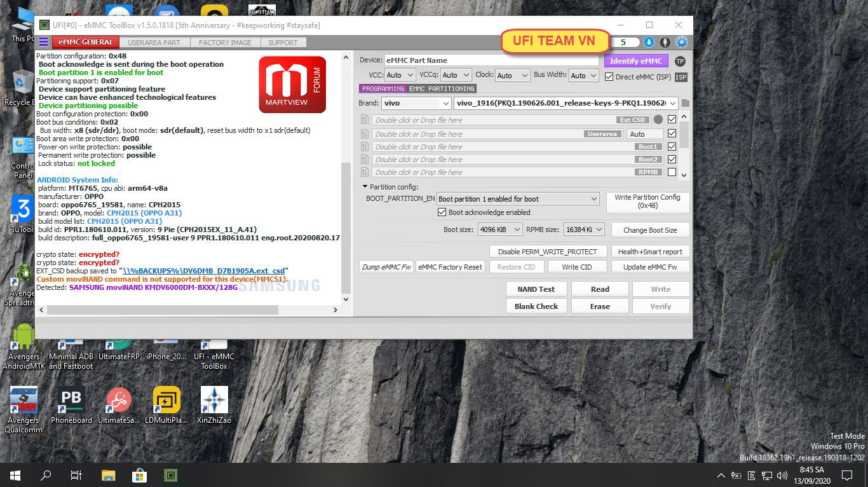Click the Identify eMMC button
The width and height of the screenshot is (868, 487).
(636, 61)
